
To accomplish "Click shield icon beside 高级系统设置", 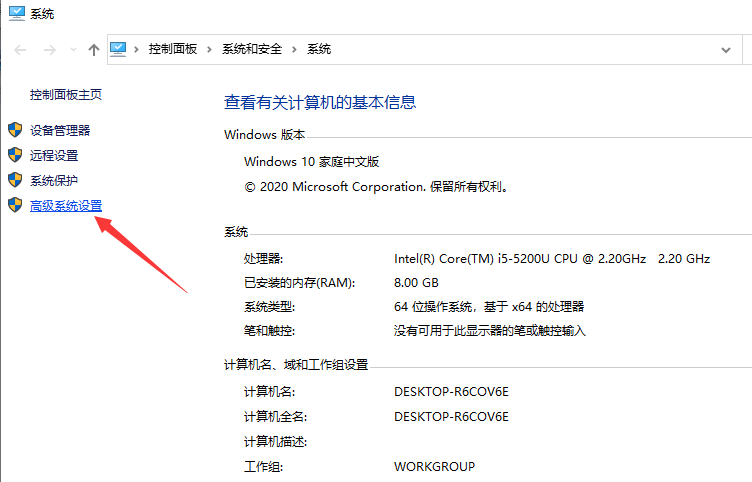I will click(x=15, y=205).
